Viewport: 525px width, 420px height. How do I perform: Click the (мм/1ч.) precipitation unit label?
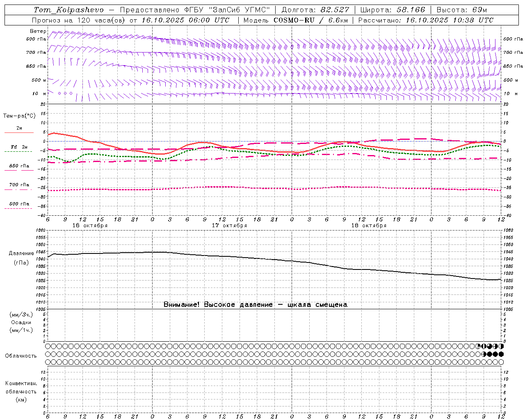[21, 330]
